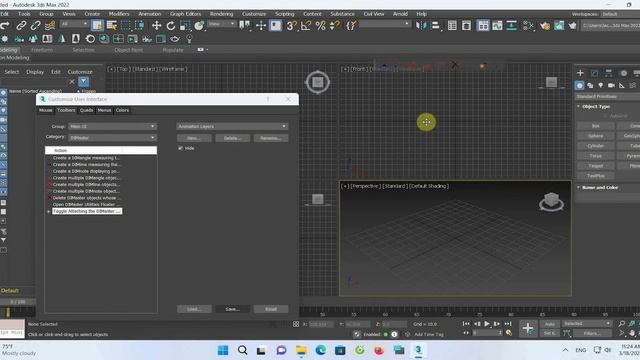Switch to the Menus tab
Viewport: 640px width, 360px height.
pyautogui.click(x=104, y=110)
